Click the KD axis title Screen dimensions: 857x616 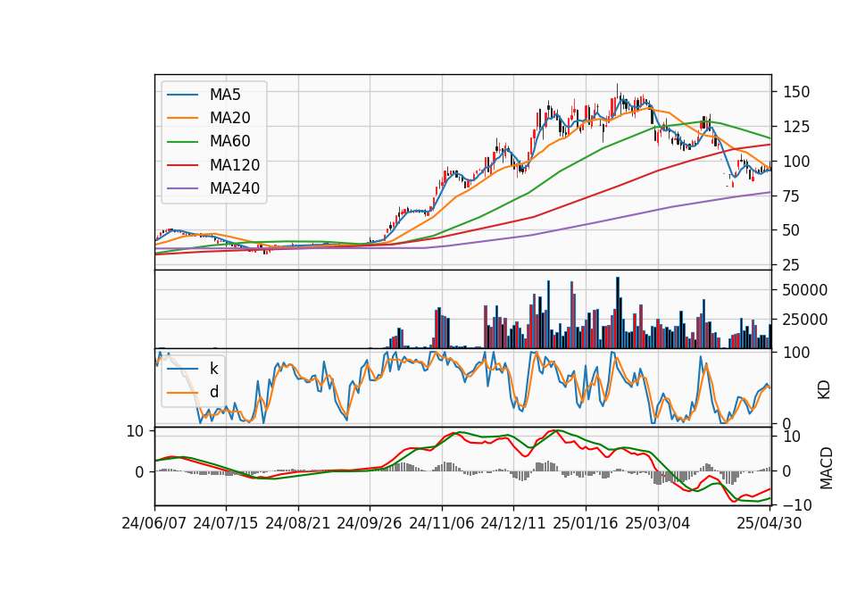824,390
